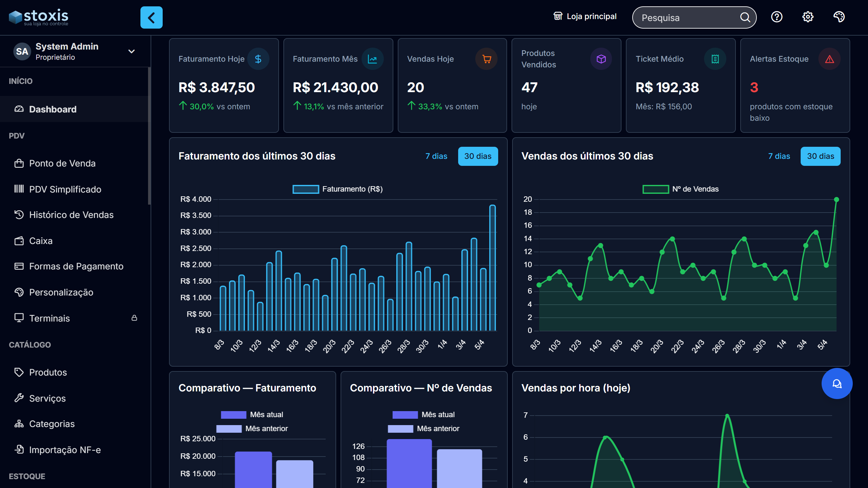The height and width of the screenshot is (488, 868).
Task: Click the palette icon for Personalização
Action: coord(19,292)
